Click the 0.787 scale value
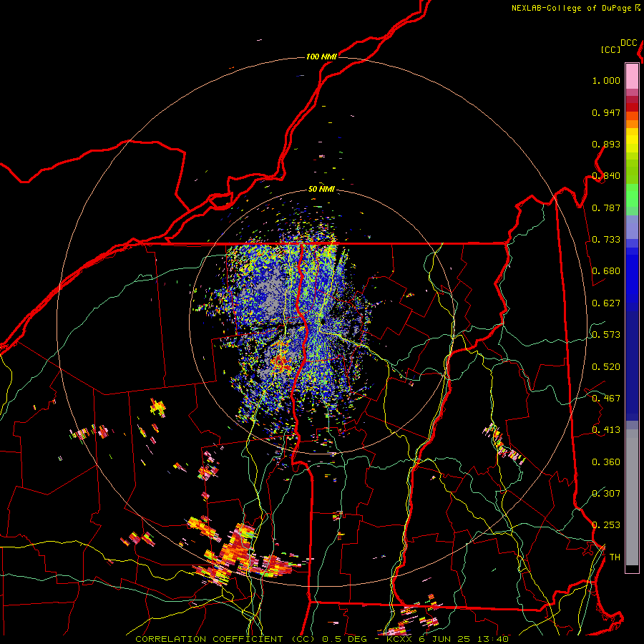Viewport: 644px width, 644px height. (x=606, y=208)
